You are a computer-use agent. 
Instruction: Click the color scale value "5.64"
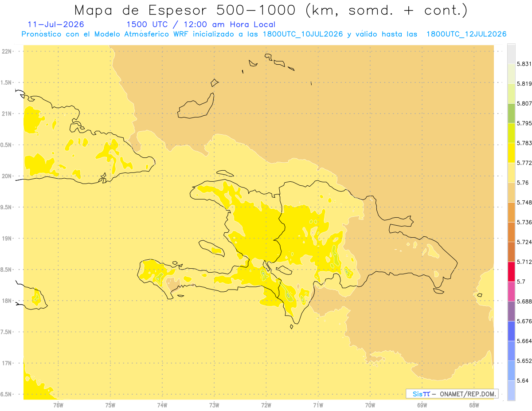[523, 381]
